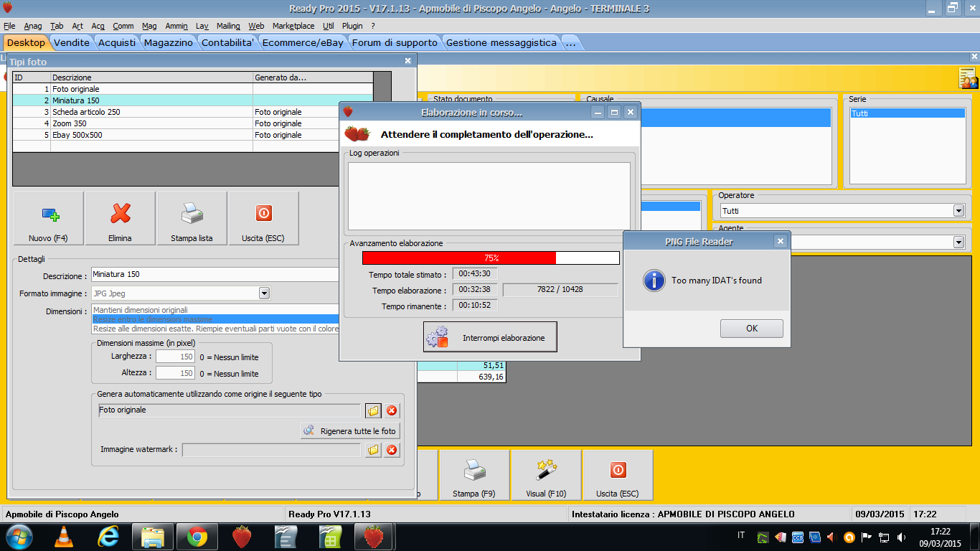Image resolution: width=980 pixels, height=551 pixels.
Task: Click the 639,16 table cell
Action: [481, 377]
